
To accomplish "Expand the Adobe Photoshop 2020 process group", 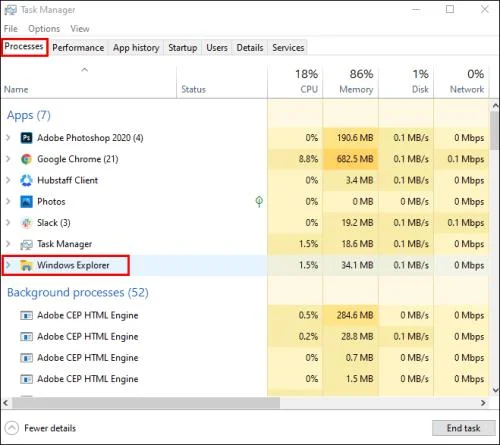I will (8, 138).
